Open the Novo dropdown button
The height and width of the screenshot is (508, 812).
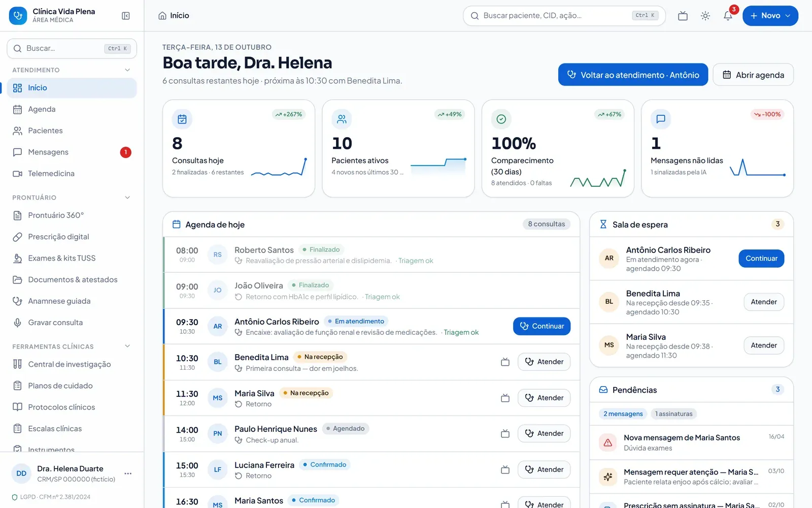[770, 16]
